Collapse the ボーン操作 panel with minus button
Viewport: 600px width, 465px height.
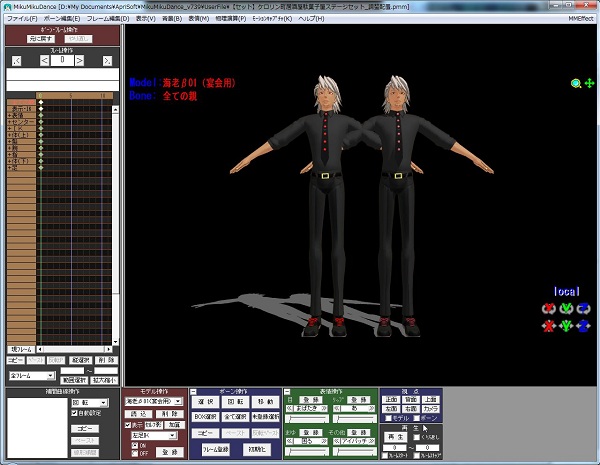(x=194, y=392)
